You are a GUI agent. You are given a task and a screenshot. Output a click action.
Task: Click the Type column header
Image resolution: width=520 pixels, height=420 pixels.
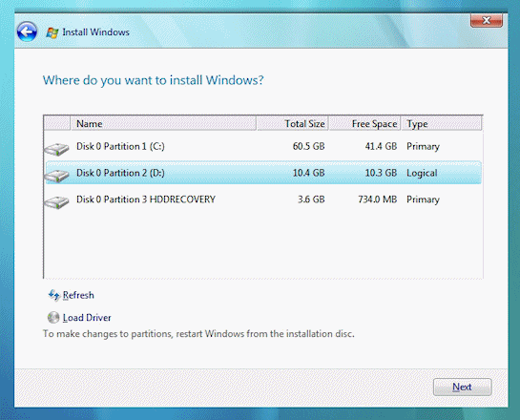point(442,124)
